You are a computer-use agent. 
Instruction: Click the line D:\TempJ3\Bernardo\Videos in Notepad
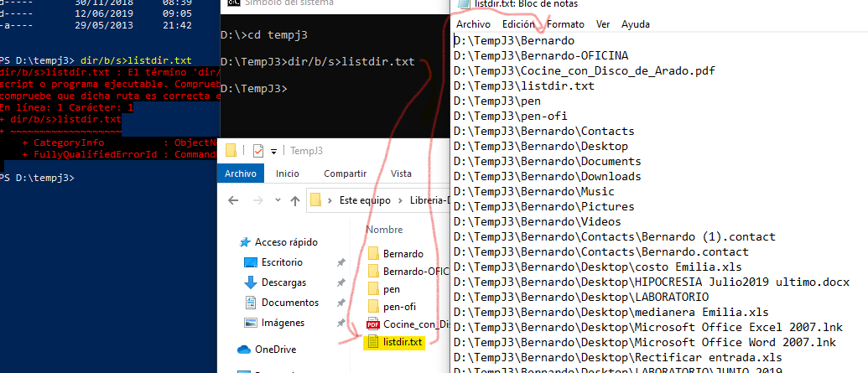[537, 221]
